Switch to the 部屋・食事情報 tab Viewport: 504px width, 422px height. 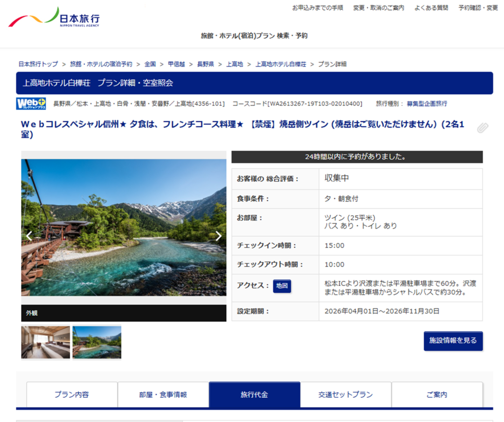click(x=163, y=394)
